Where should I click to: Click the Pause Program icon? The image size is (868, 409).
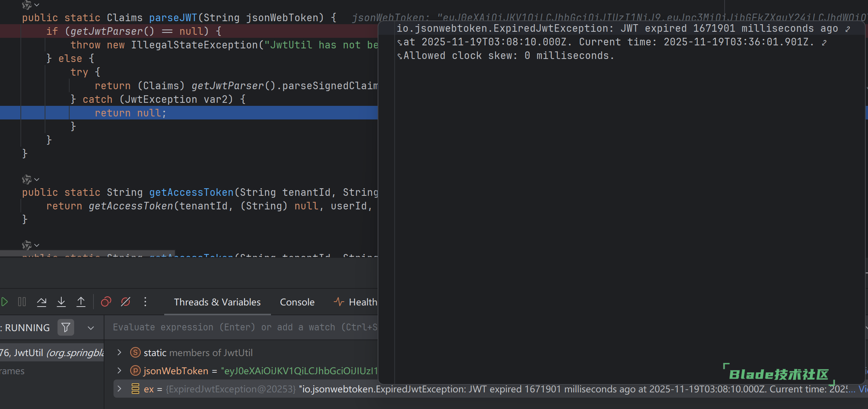[x=22, y=302]
